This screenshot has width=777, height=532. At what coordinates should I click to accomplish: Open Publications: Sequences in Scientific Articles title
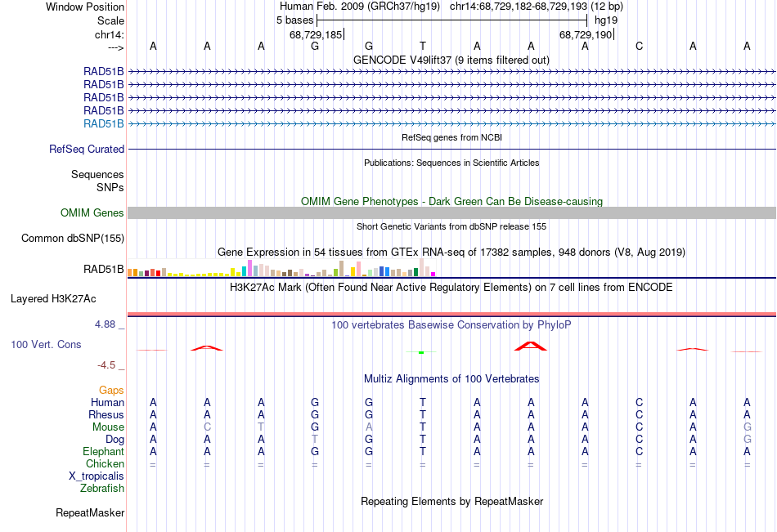(451, 163)
